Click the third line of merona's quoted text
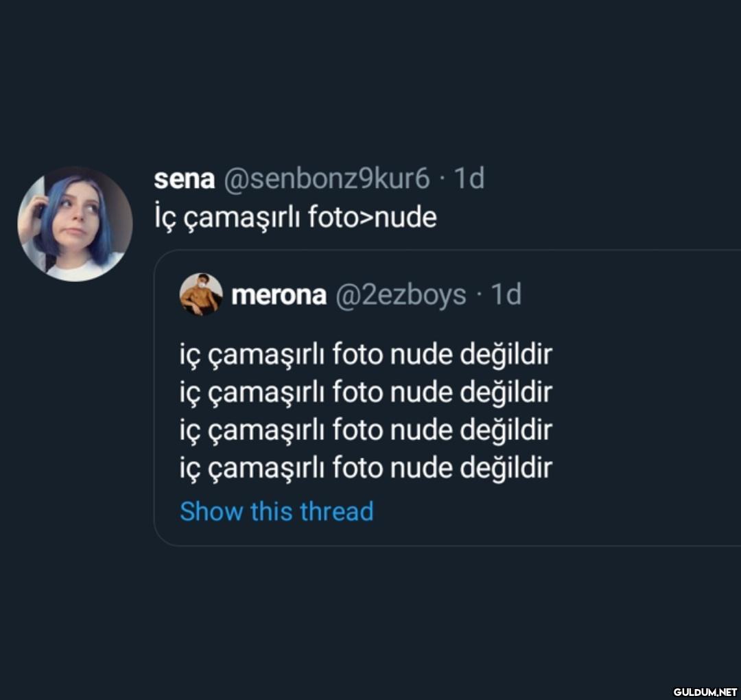This screenshot has height=700, width=741. pos(365,430)
